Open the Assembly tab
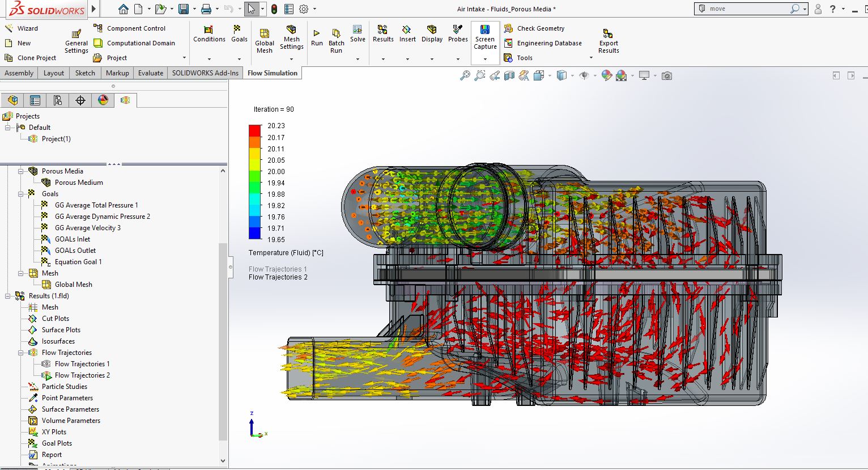The image size is (868, 470). point(19,73)
